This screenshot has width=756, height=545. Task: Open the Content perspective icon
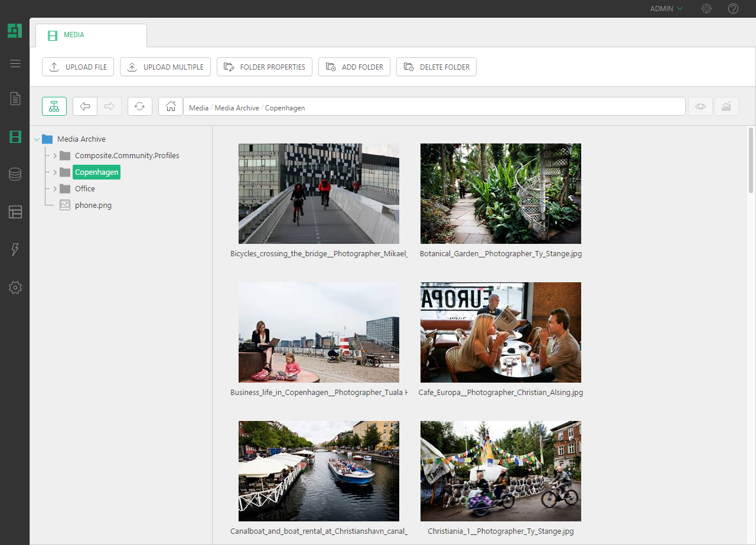tap(15, 99)
